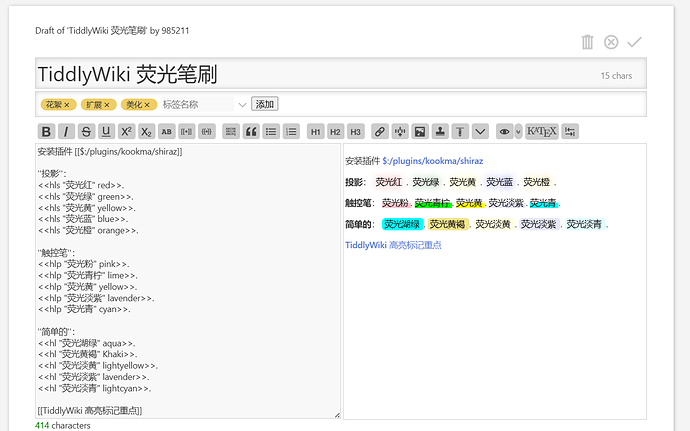
Task: Apply Heading 1 format
Action: point(316,131)
